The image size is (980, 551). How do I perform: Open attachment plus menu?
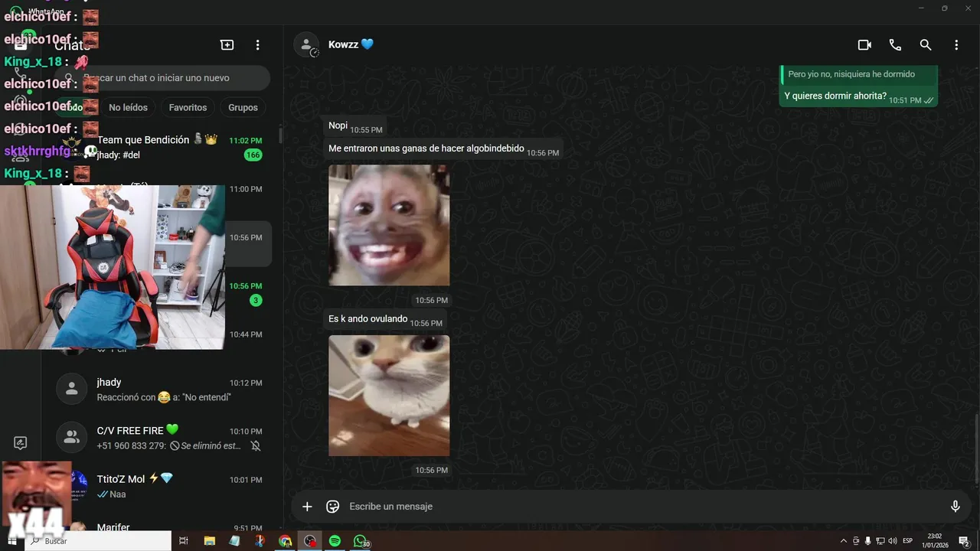[x=307, y=507]
